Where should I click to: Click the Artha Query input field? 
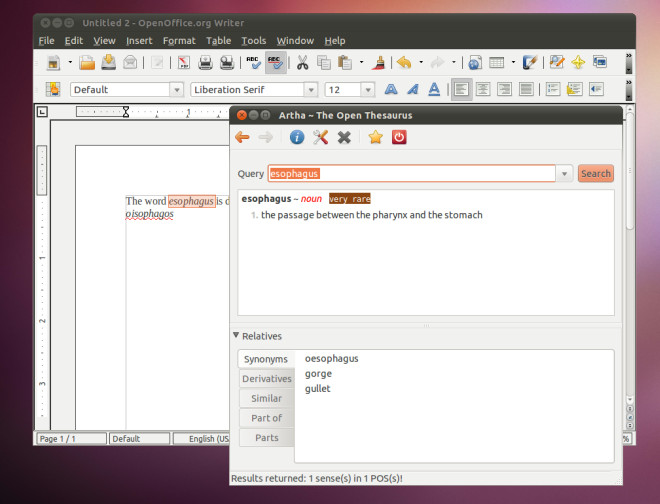(412, 173)
